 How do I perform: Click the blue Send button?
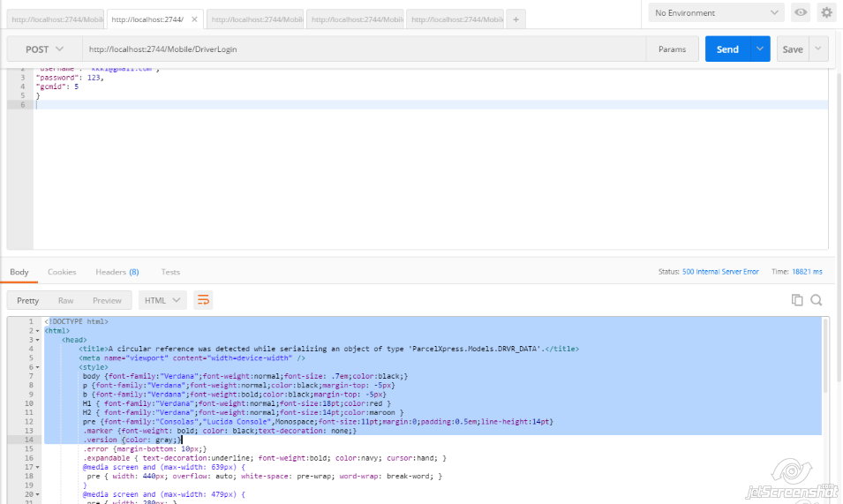727,49
